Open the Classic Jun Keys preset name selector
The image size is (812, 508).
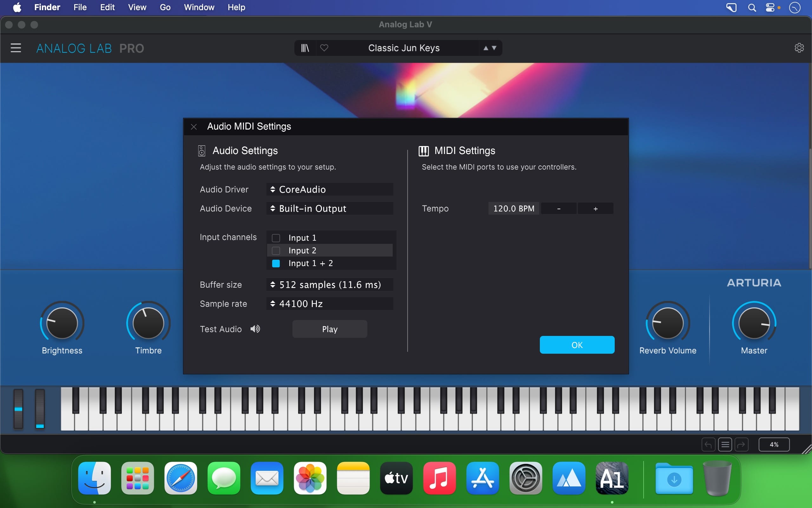click(x=404, y=48)
